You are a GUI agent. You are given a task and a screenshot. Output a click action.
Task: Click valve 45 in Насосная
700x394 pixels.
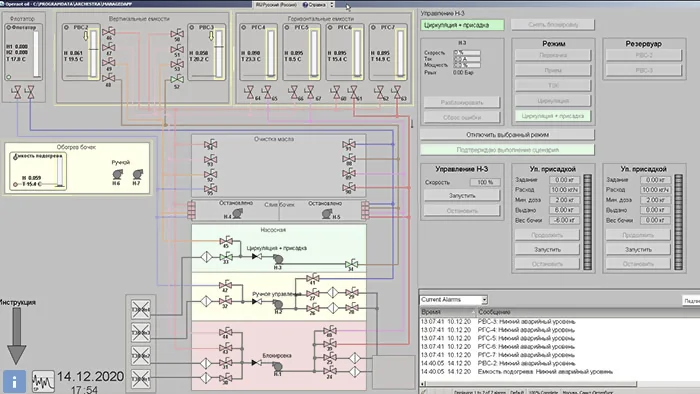pos(225,241)
